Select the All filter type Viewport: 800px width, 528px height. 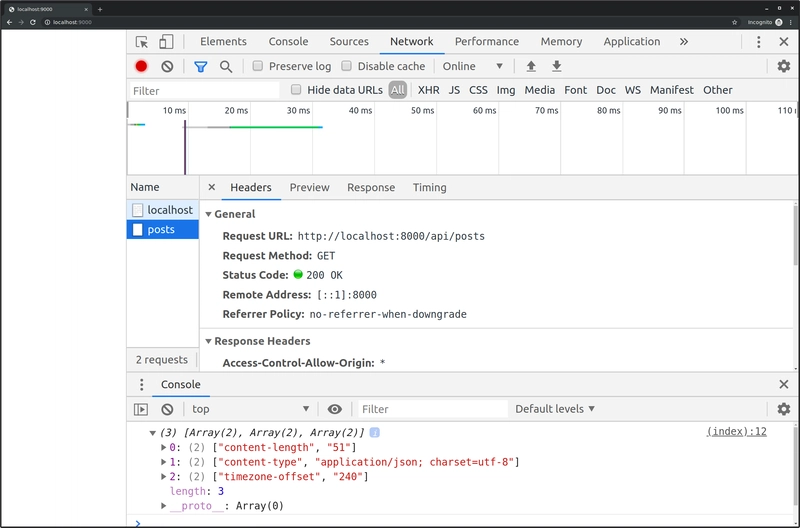397,90
